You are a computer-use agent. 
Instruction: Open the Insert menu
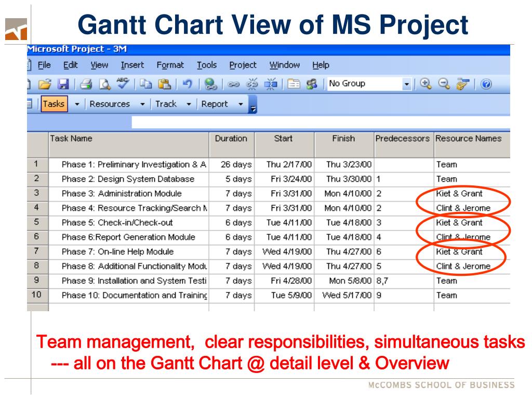[x=132, y=65]
